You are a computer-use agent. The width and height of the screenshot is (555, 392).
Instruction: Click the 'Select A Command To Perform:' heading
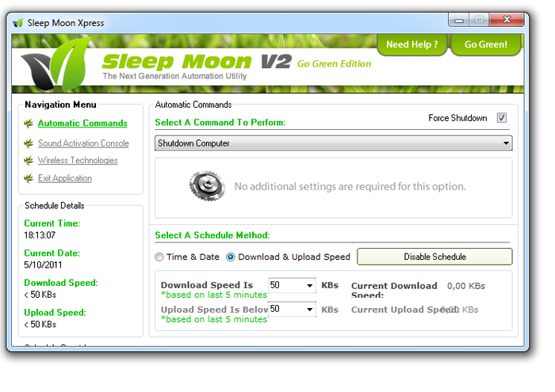(220, 122)
